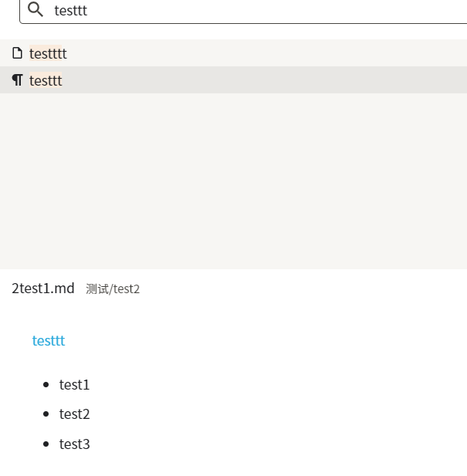Select the testtt paragraph search result
The image size is (467, 476).
(x=46, y=80)
